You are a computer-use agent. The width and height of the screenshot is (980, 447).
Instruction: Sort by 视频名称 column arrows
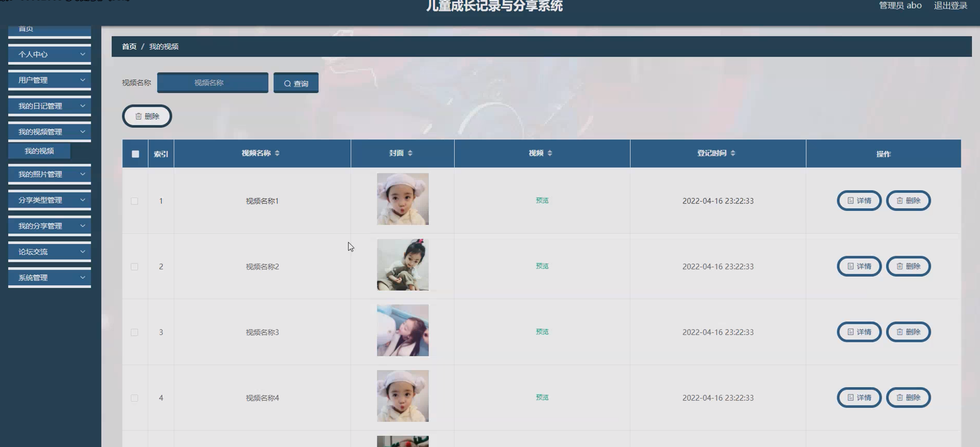[277, 153]
